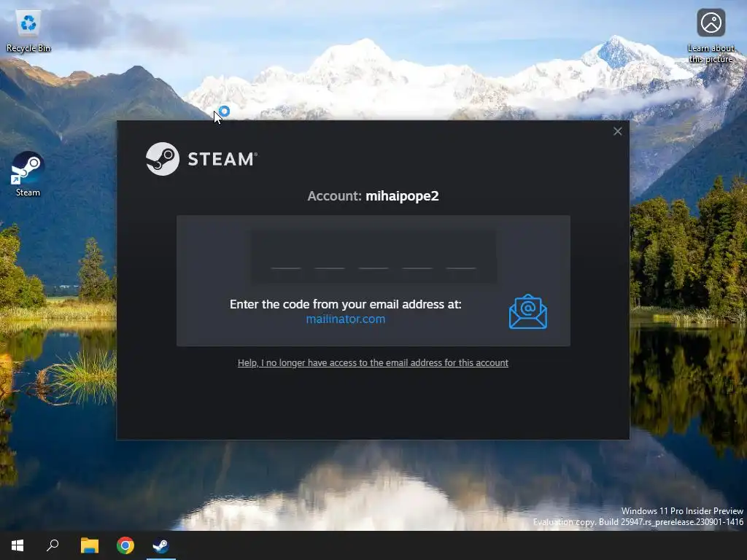The height and width of the screenshot is (560, 747).
Task: Focus the third code digit field
Action: (373, 257)
